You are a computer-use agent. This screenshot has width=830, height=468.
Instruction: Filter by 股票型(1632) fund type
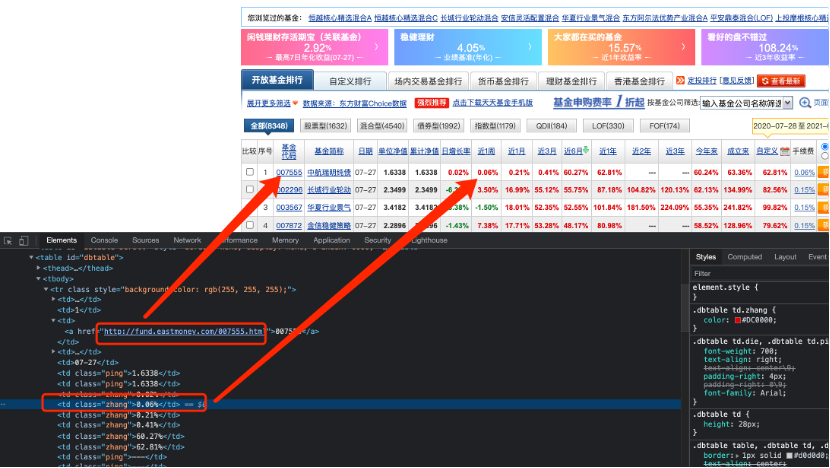(326, 126)
